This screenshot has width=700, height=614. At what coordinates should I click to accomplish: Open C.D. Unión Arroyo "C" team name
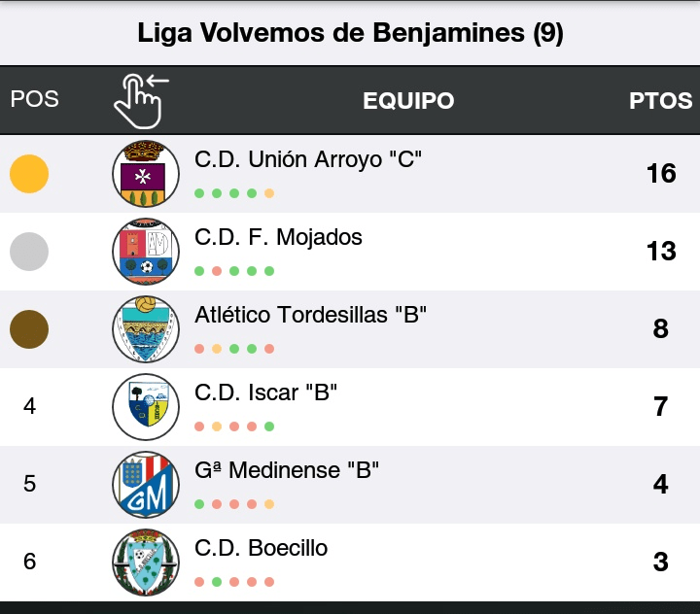point(307,159)
